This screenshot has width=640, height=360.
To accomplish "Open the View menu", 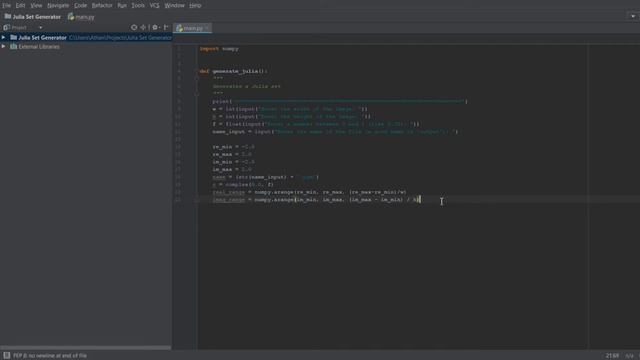I will [36, 5].
